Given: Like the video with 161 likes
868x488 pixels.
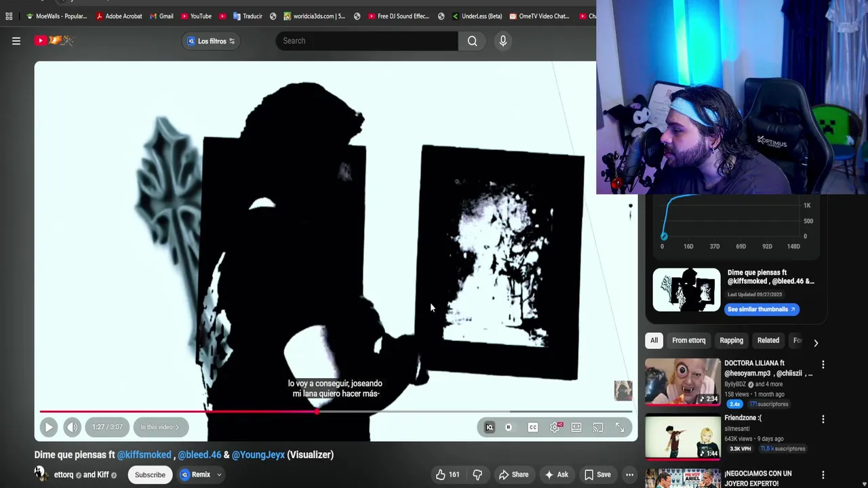Looking at the screenshot, I should coord(448,474).
